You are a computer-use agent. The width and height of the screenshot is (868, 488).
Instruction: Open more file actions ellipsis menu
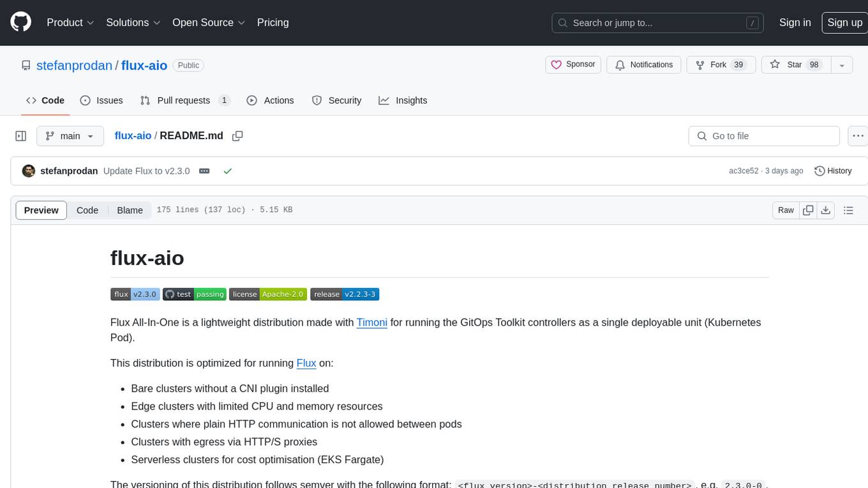pyautogui.click(x=858, y=136)
